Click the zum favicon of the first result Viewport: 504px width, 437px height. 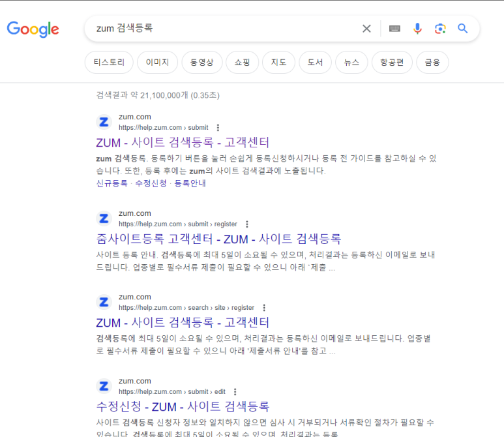click(104, 122)
